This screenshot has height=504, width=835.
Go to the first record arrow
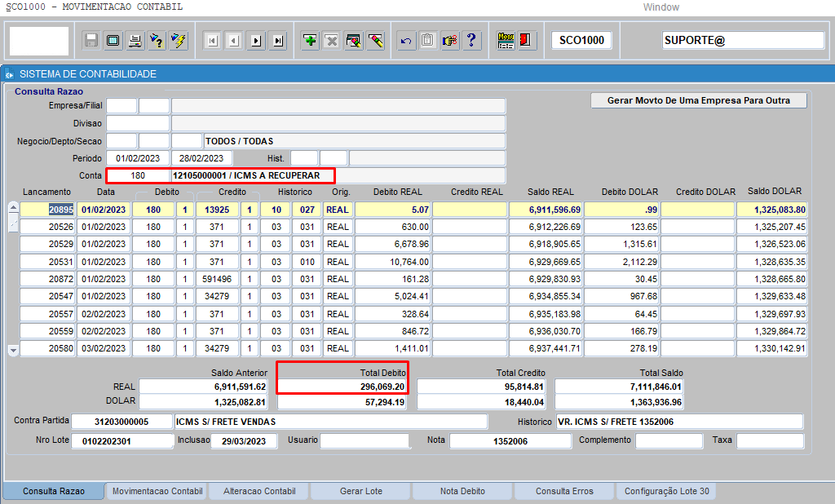(x=213, y=41)
